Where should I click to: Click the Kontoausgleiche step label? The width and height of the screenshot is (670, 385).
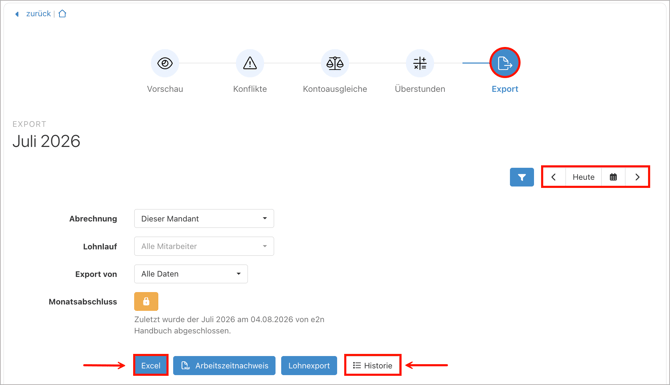[x=335, y=89]
